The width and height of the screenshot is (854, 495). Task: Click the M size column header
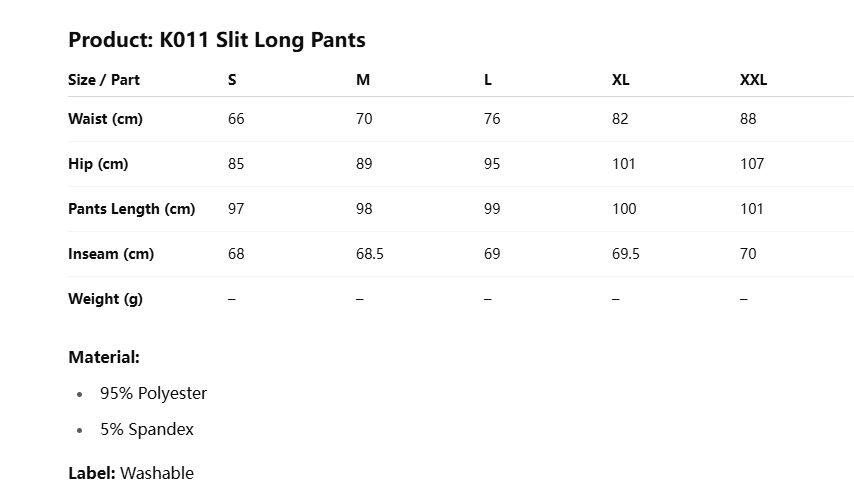[x=363, y=80]
